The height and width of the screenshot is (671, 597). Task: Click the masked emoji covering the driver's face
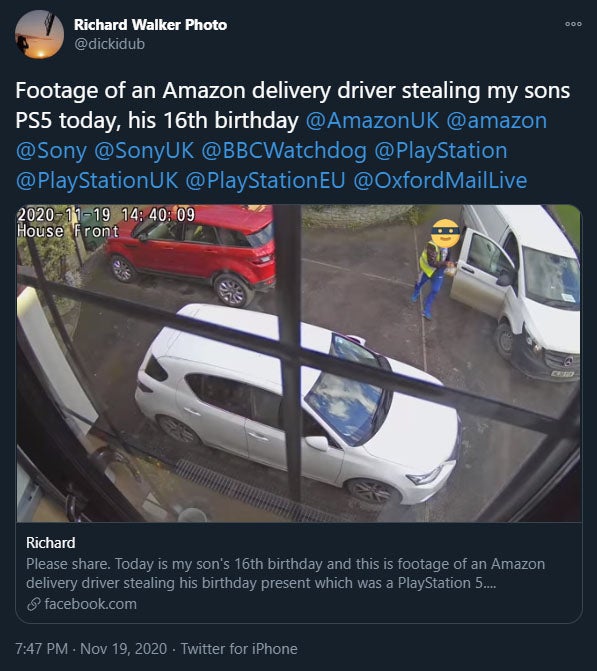pyautogui.click(x=445, y=234)
